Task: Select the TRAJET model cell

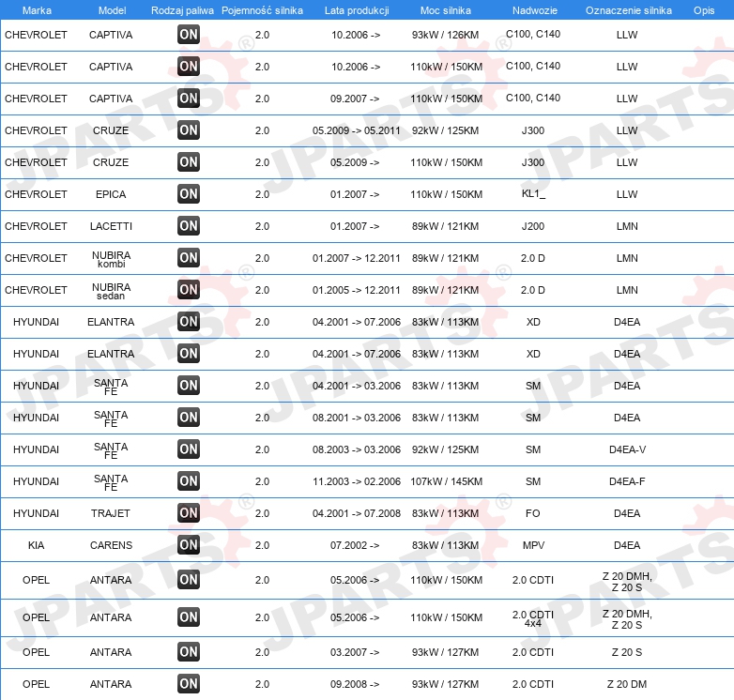Action: click(x=111, y=513)
